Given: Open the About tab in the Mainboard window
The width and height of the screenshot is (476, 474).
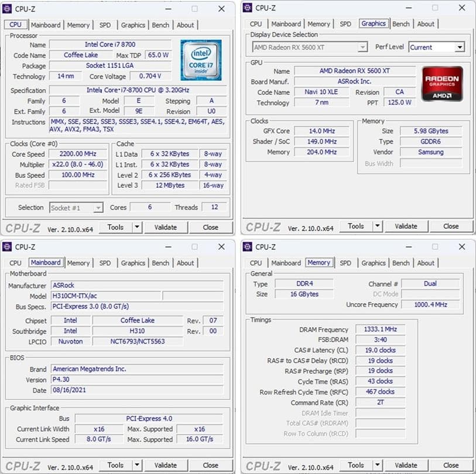Looking at the screenshot, I should pyautogui.click(x=186, y=263).
